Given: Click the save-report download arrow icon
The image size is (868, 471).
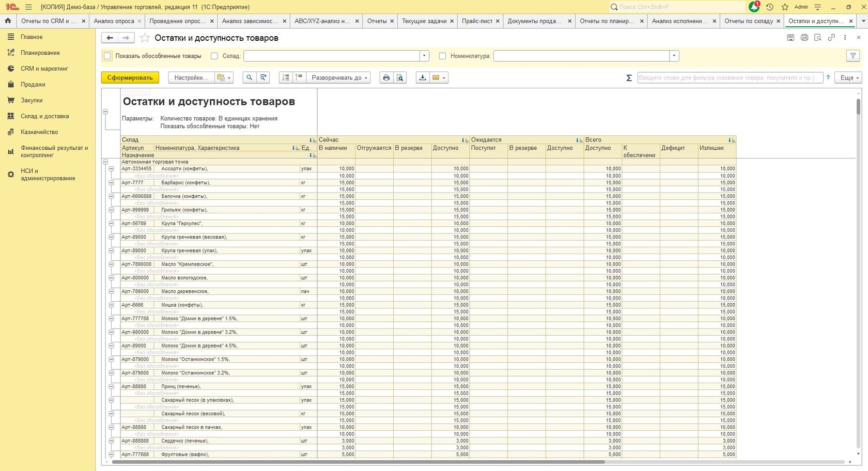Looking at the screenshot, I should click(x=423, y=77).
